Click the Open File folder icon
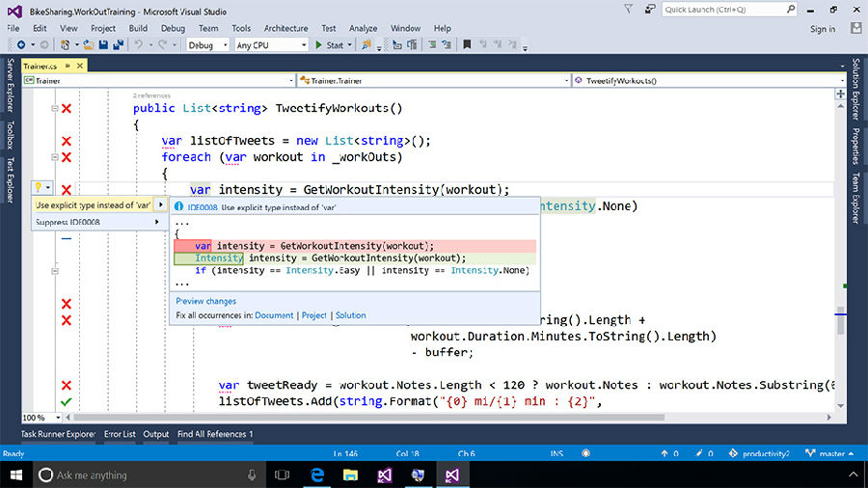 tap(89, 44)
